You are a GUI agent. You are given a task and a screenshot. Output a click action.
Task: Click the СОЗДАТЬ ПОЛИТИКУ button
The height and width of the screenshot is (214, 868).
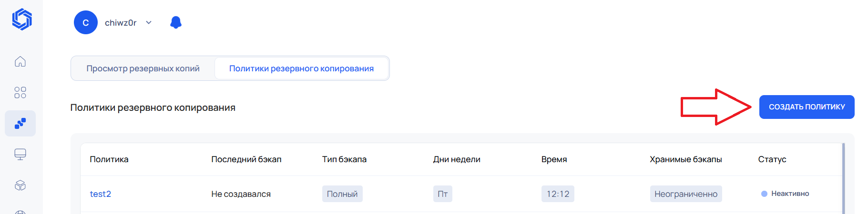click(x=807, y=107)
